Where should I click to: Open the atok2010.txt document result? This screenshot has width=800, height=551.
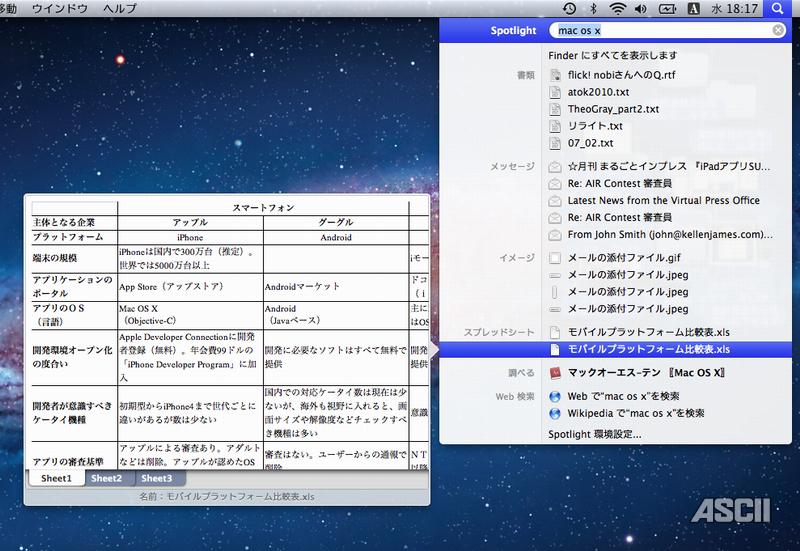tap(599, 91)
